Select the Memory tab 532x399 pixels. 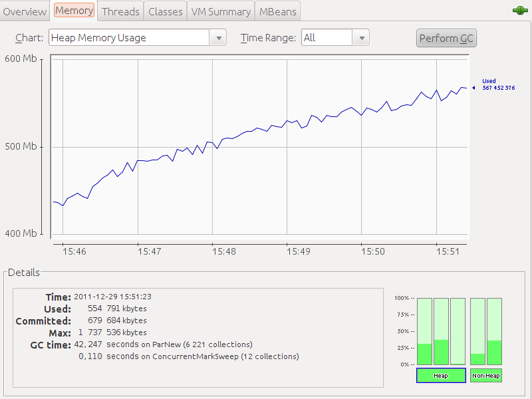pos(74,11)
